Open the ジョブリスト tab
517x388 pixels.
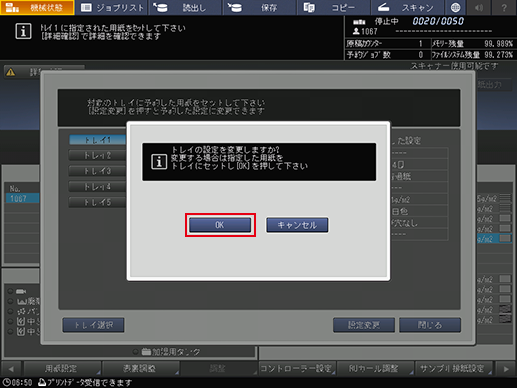(112, 7)
